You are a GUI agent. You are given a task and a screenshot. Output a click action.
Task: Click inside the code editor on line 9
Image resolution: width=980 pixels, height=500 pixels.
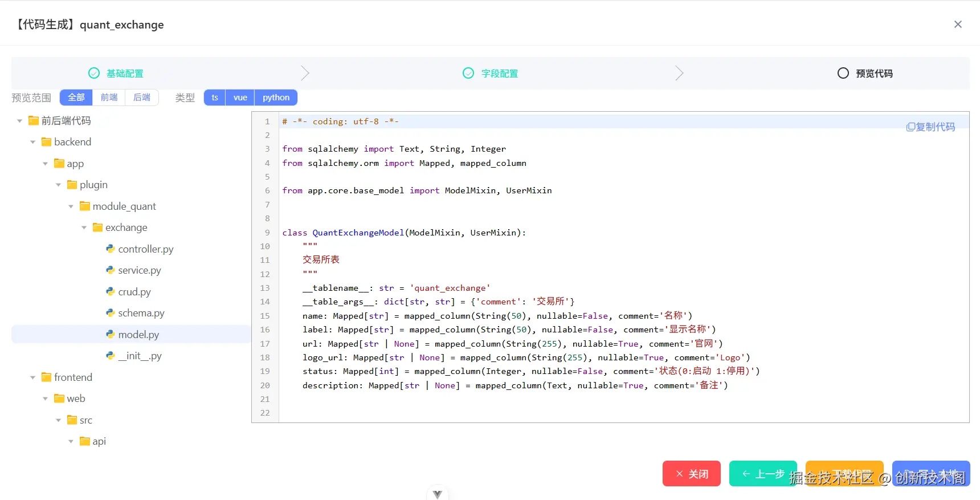click(x=624, y=233)
